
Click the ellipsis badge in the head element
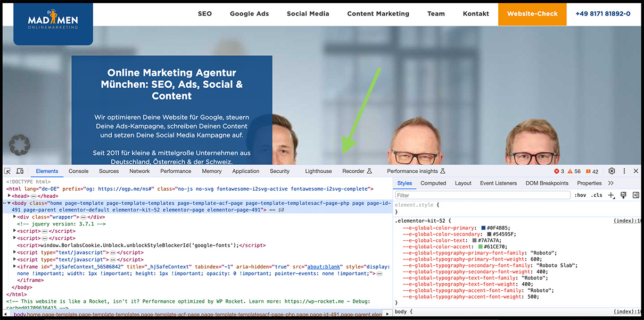point(34,196)
